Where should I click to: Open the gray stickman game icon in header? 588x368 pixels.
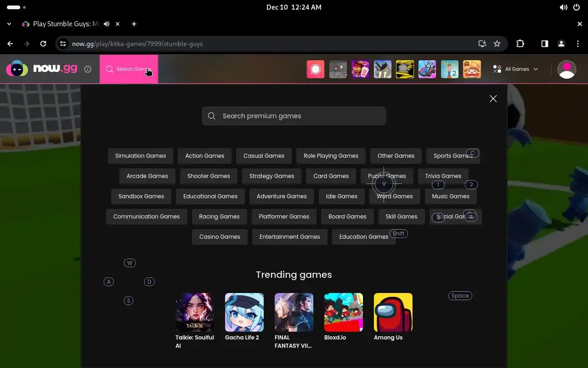(338, 69)
